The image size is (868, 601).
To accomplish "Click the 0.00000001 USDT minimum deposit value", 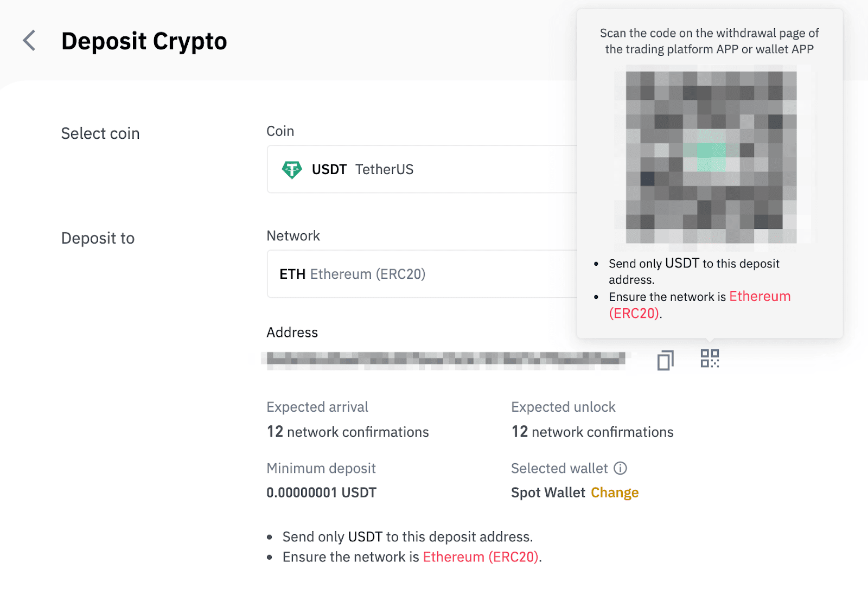I will coord(321,493).
